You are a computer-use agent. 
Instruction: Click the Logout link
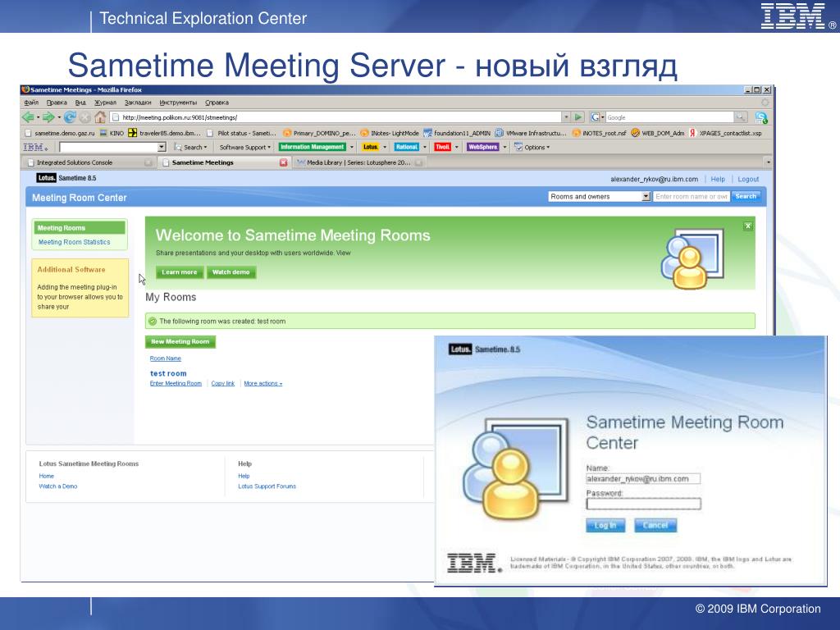tap(748, 179)
